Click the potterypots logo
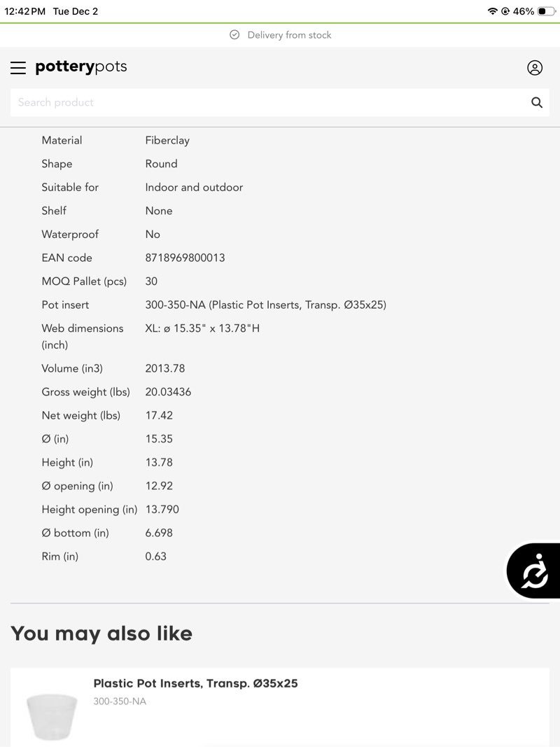Screen dimensions: 560x747 (x=81, y=67)
